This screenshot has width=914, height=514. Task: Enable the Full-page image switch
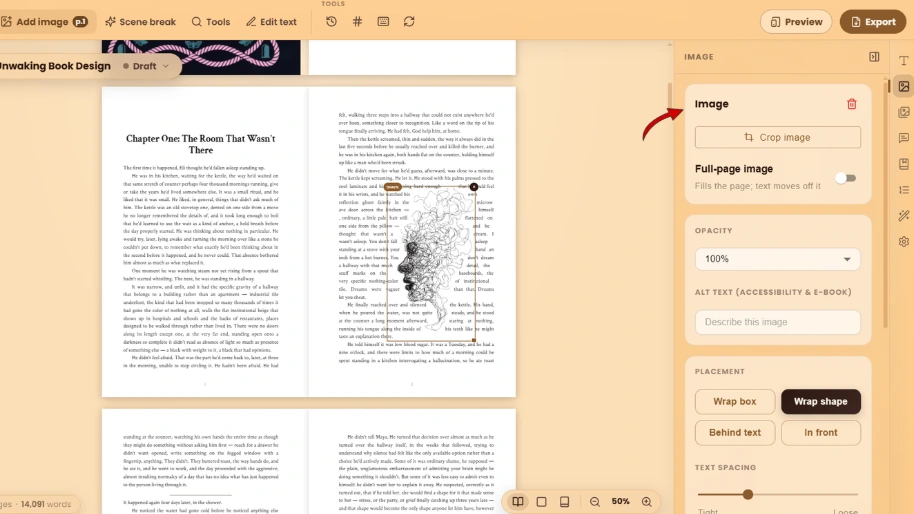tap(845, 178)
